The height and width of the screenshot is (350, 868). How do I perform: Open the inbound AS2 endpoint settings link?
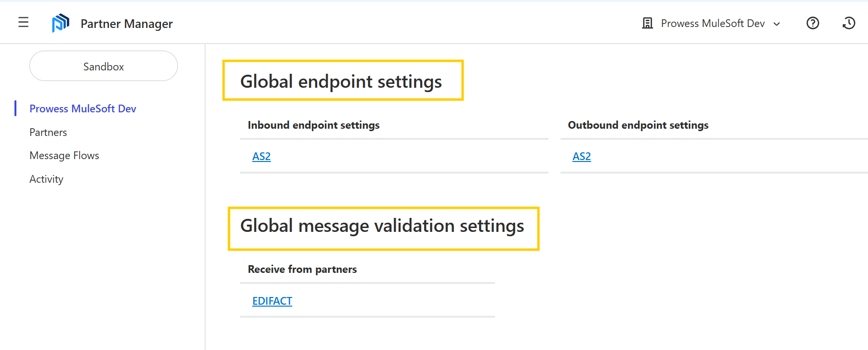pyautogui.click(x=261, y=156)
